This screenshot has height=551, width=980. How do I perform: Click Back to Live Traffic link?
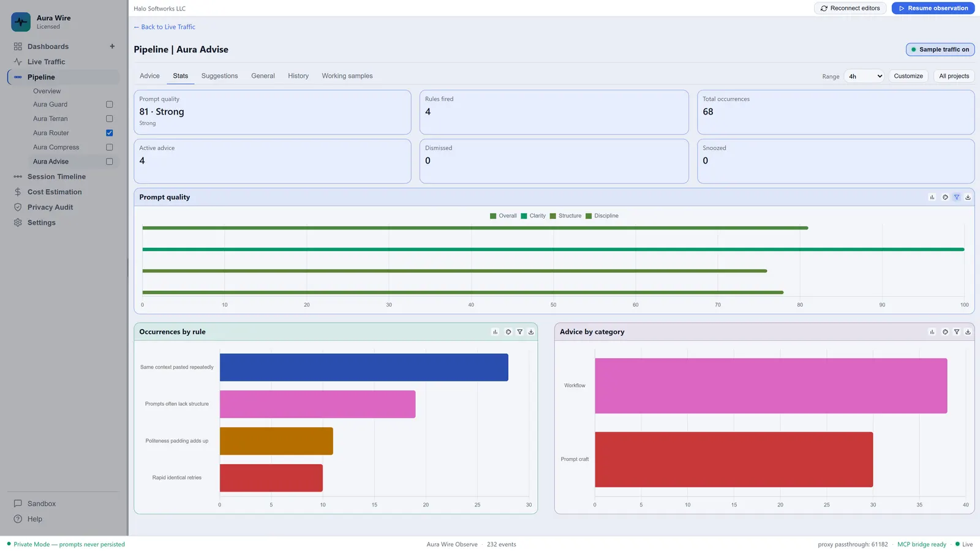pyautogui.click(x=165, y=27)
